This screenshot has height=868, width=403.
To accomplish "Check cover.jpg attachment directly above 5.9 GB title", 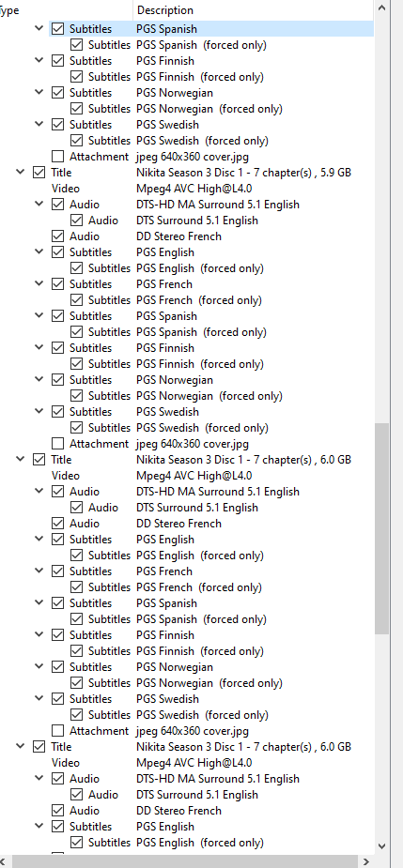I will tap(58, 157).
